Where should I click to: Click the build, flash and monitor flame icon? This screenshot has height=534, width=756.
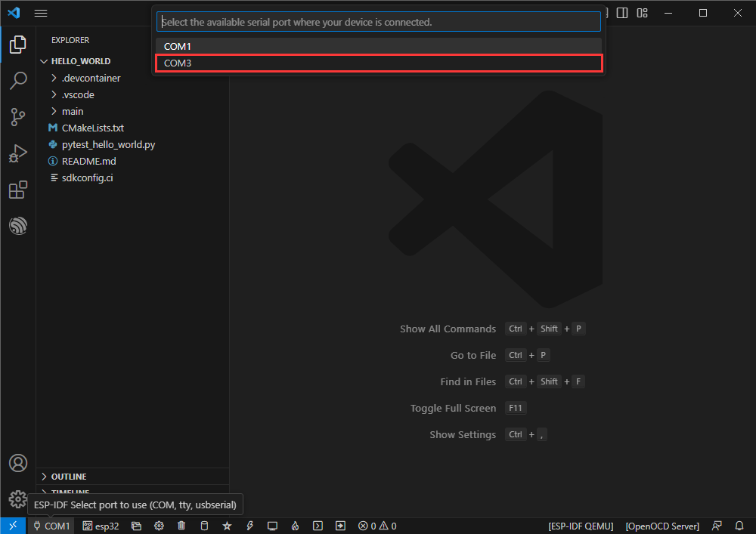[295, 526]
